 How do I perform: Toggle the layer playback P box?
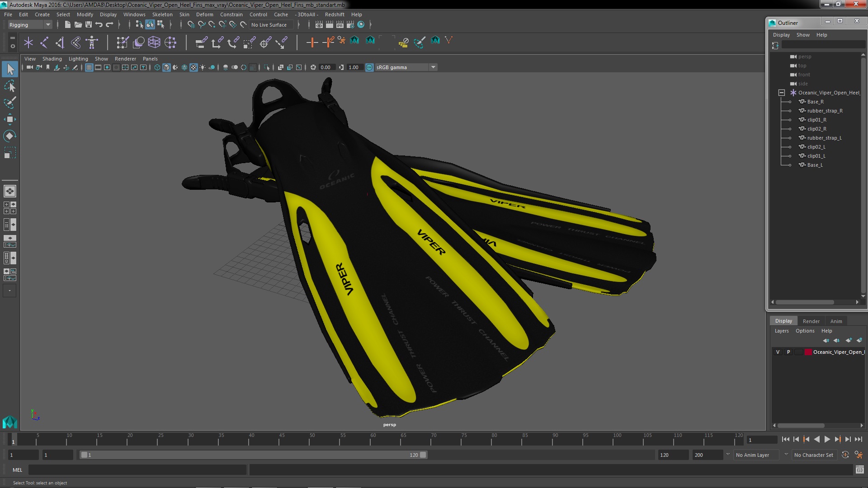click(x=788, y=352)
